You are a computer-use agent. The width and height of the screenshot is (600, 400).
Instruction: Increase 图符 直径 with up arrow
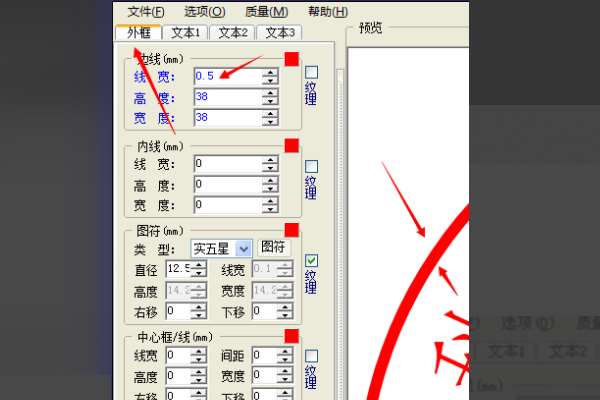point(199,265)
